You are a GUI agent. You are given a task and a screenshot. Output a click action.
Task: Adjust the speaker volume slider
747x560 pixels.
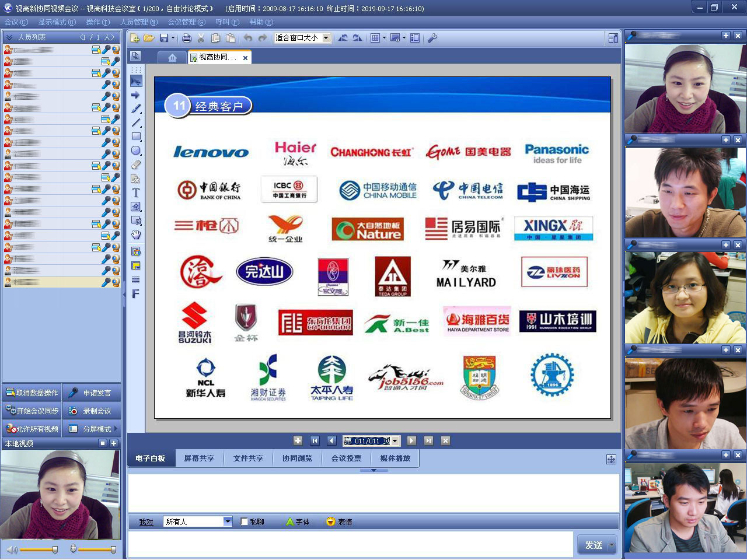(39, 549)
